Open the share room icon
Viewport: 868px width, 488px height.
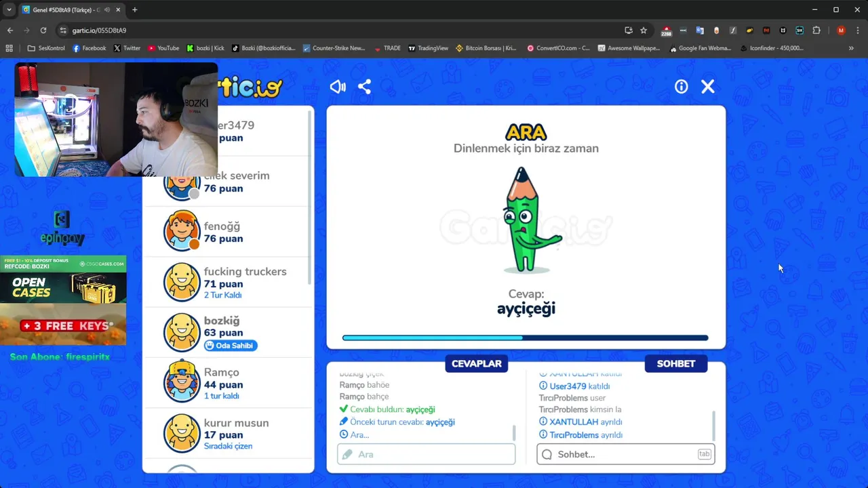364,87
